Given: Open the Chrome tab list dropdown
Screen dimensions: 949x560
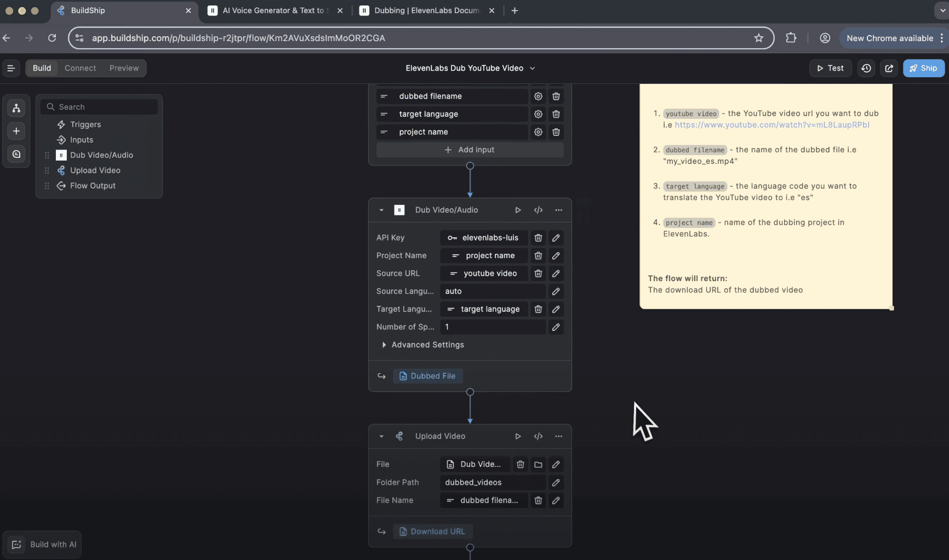Looking at the screenshot, I should tap(941, 10).
